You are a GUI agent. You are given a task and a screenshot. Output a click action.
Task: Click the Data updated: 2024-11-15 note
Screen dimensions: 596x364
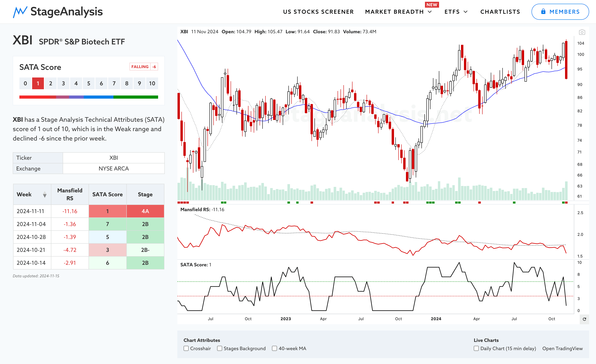[36, 276]
